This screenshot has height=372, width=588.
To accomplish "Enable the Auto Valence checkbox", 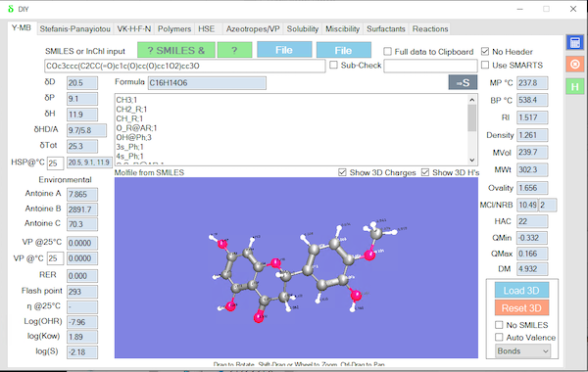I will coord(499,337).
